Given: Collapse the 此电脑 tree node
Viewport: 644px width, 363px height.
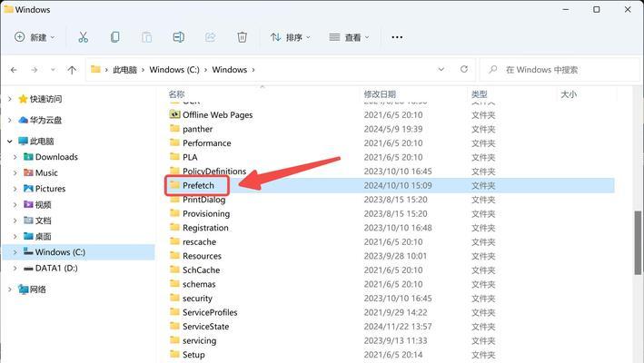Looking at the screenshot, I should (x=10, y=141).
